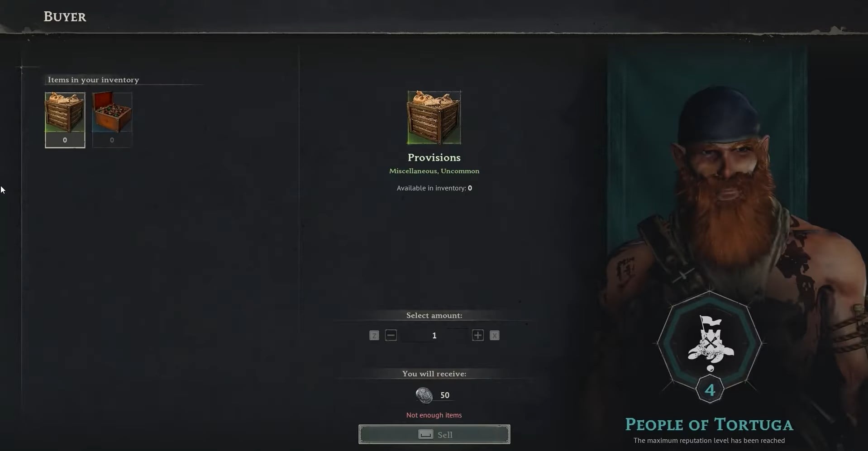Screen dimensions: 868x451
Task: Click the amount field showing 1
Action: coord(434,335)
